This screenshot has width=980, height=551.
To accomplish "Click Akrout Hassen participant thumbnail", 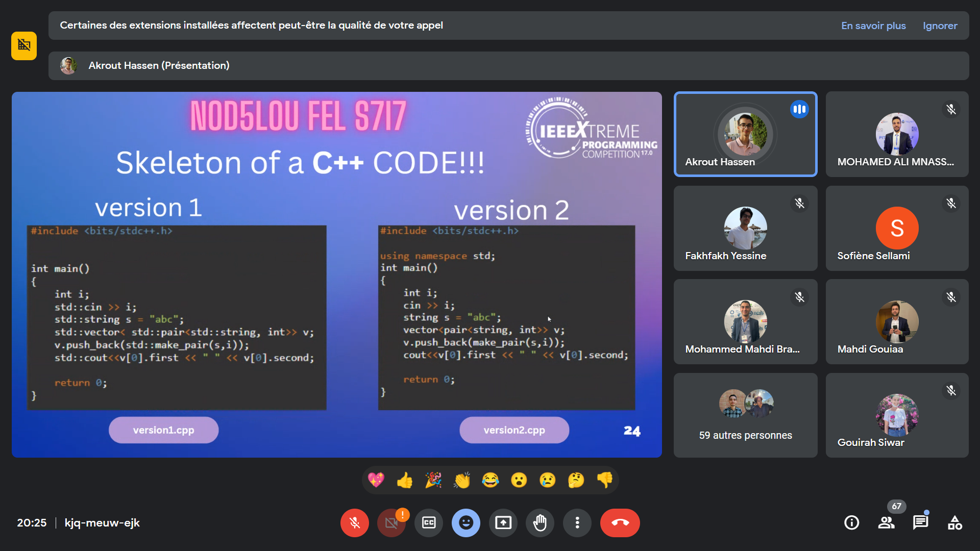I will click(745, 134).
